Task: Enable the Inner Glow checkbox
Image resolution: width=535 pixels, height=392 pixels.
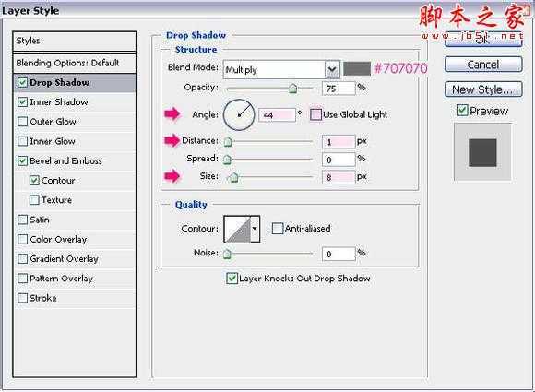Action: coord(22,141)
